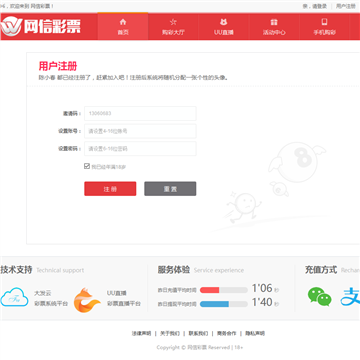Viewport: 360px width, 360px height.
Task: Open the star icon lottery hall tab
Action: [173, 22]
